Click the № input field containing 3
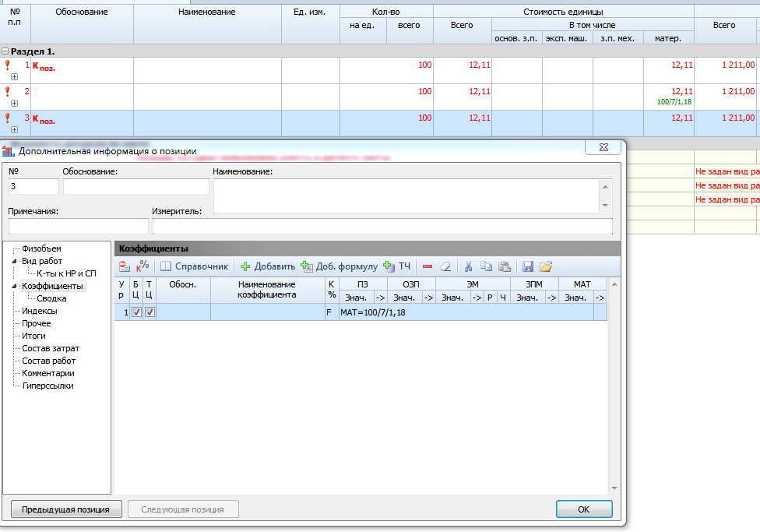 [33, 186]
